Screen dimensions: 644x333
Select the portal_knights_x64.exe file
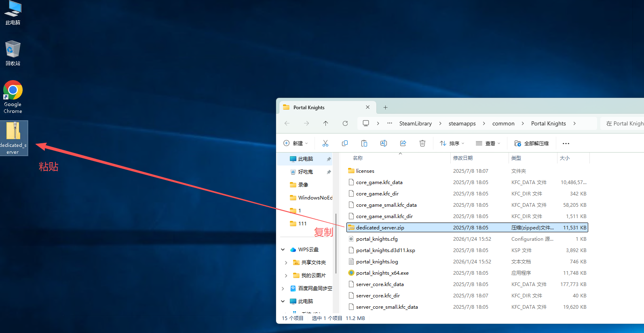point(382,273)
